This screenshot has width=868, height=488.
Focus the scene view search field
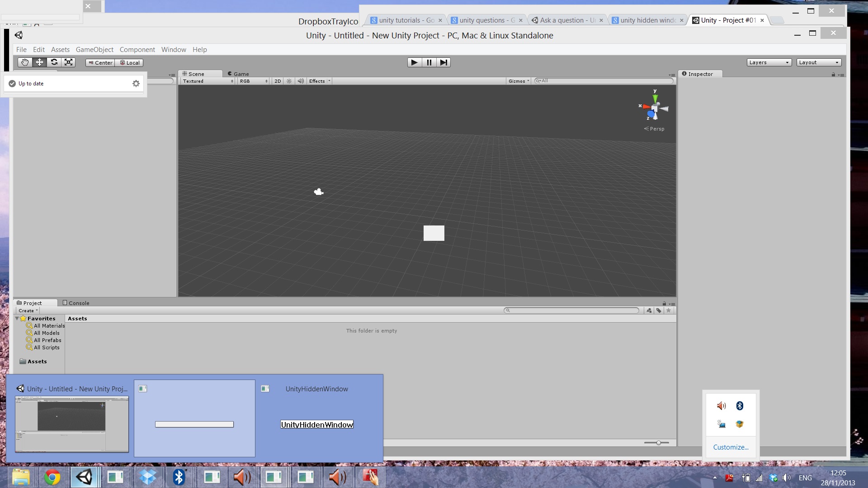[x=604, y=81]
